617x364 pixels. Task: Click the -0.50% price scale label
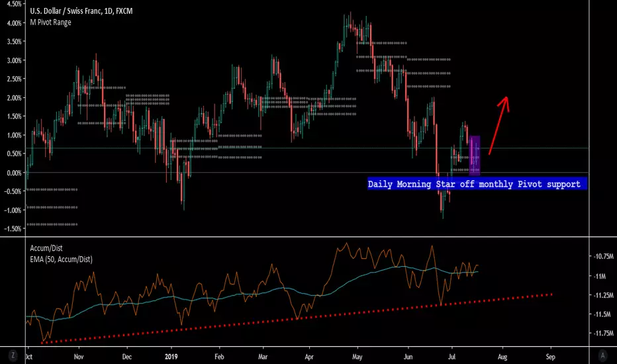click(13, 191)
